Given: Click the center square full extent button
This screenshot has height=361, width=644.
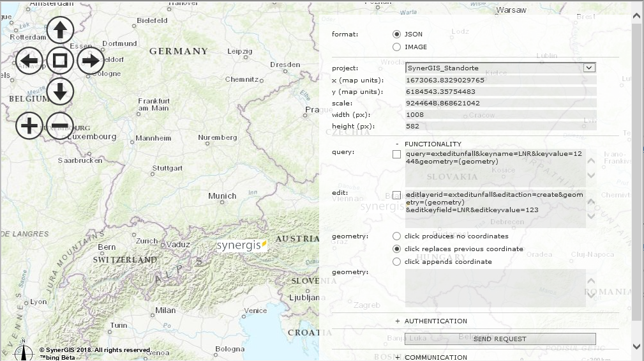Looking at the screenshot, I should (x=60, y=61).
